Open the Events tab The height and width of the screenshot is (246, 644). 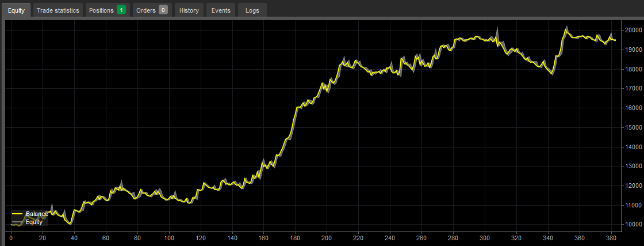point(221,10)
